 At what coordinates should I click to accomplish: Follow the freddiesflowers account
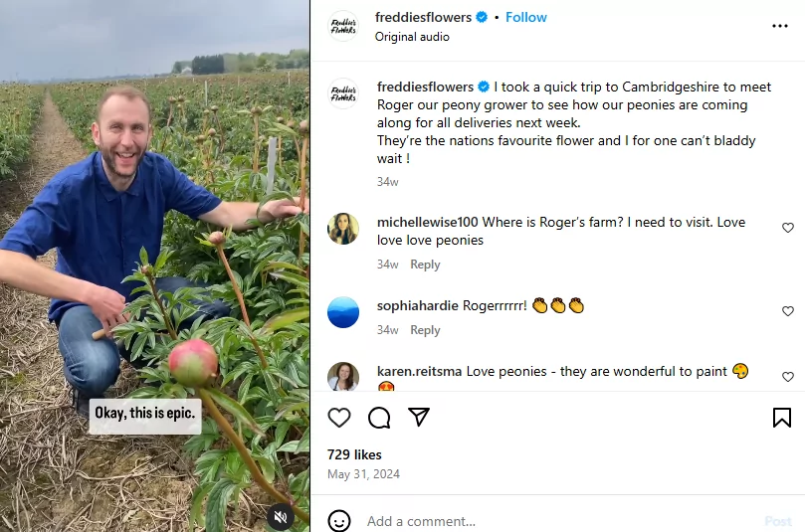526,18
